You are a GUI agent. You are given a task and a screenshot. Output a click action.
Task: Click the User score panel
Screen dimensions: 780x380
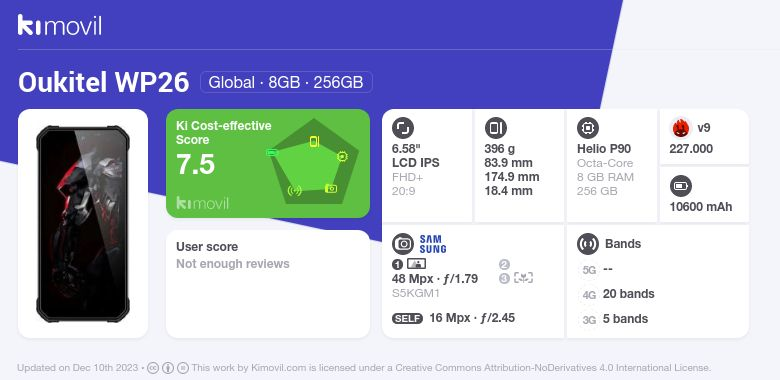pyautogui.click(x=268, y=284)
